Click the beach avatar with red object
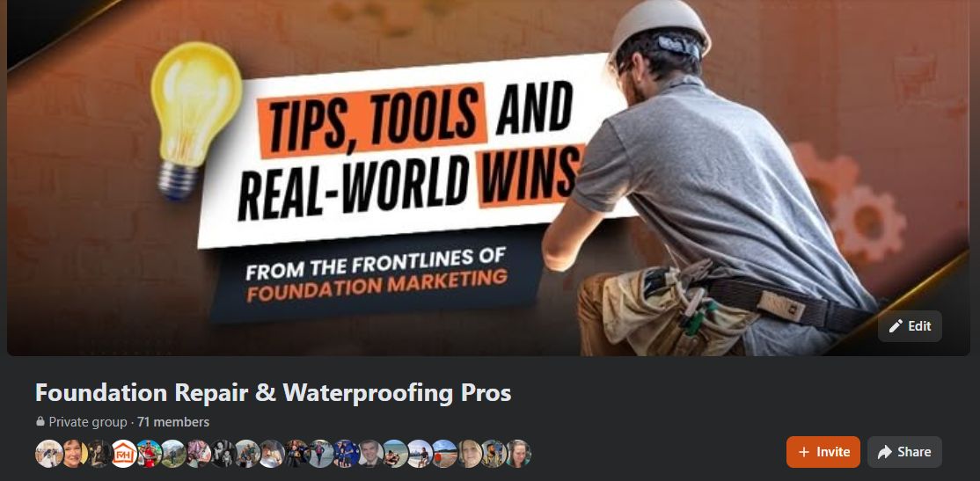 point(443,454)
